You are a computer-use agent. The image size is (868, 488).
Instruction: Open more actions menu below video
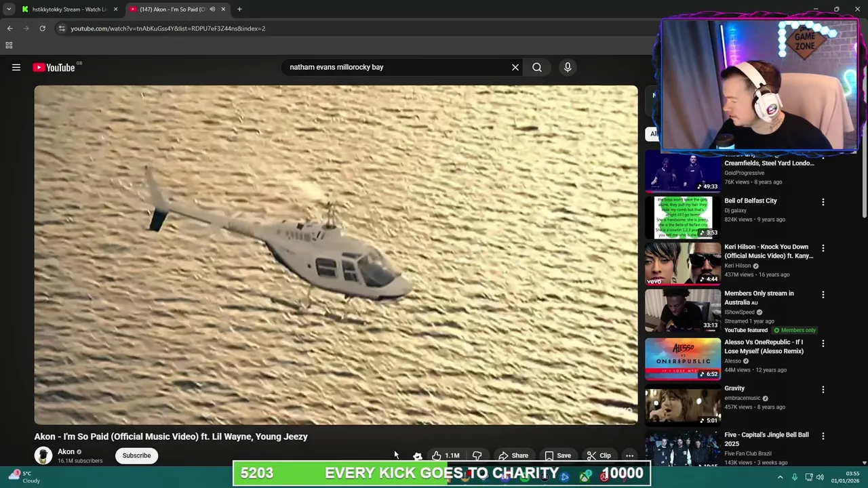tap(629, 455)
